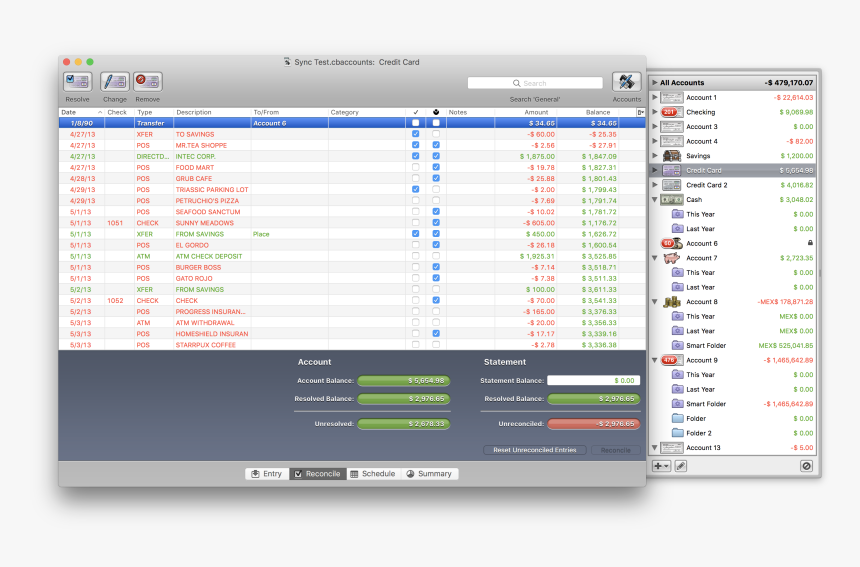Click the Folder 2 icon
Screen dimensions: 860x567
point(678,433)
